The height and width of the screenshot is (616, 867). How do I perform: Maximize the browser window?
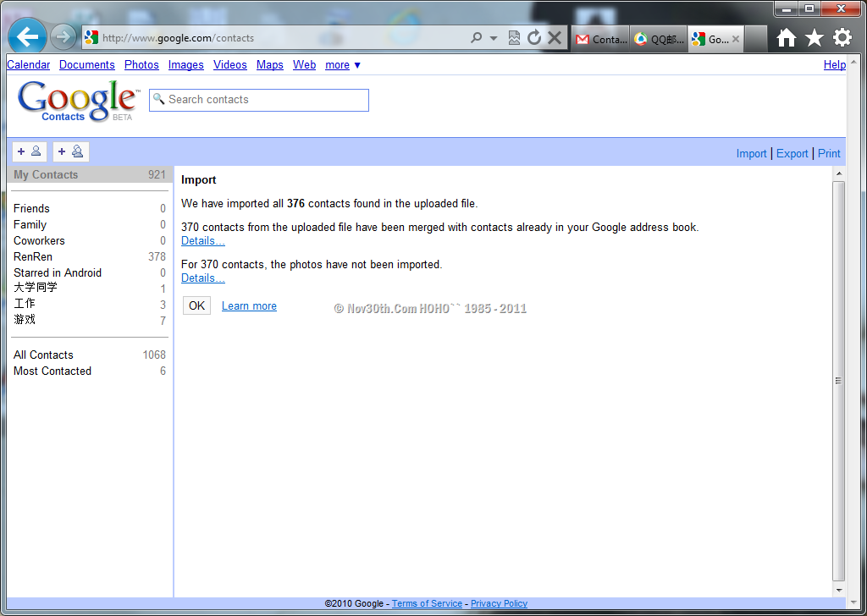click(809, 8)
